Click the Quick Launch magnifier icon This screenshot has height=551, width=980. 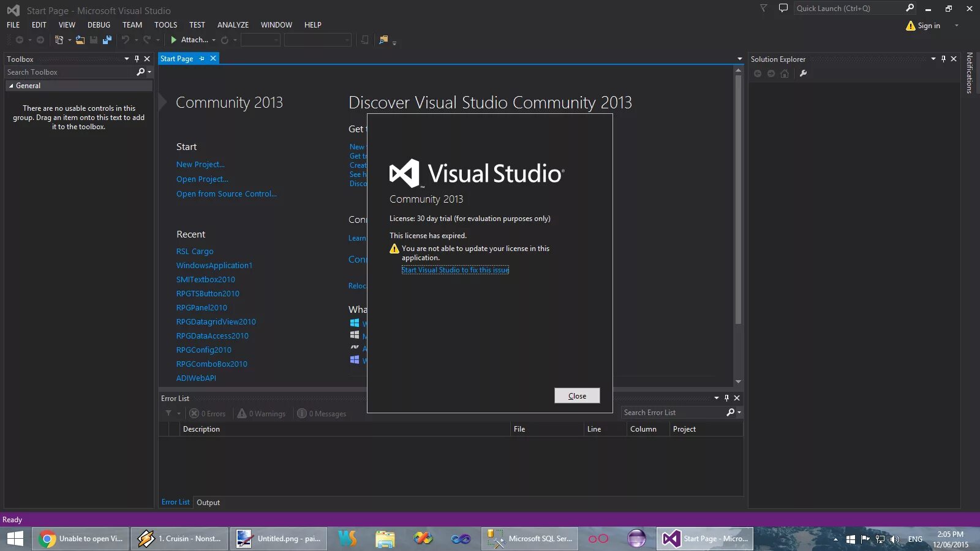910,8
